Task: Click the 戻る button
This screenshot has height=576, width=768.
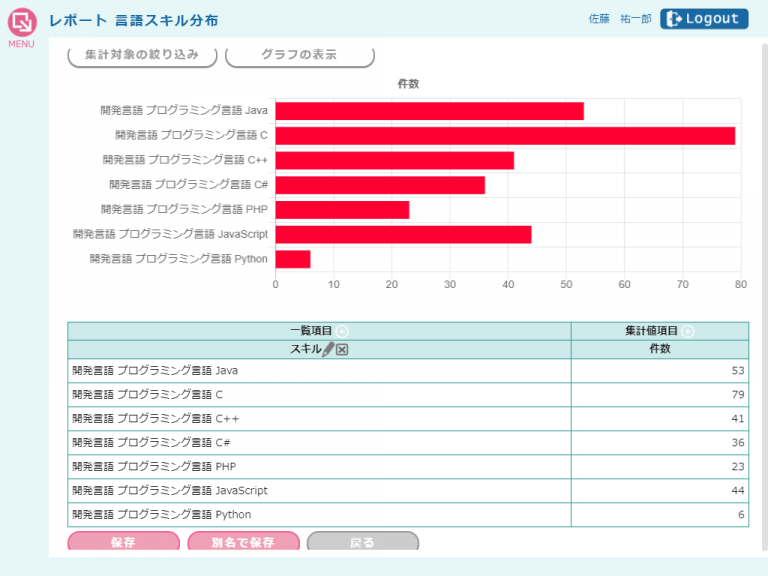Action: coord(362,542)
